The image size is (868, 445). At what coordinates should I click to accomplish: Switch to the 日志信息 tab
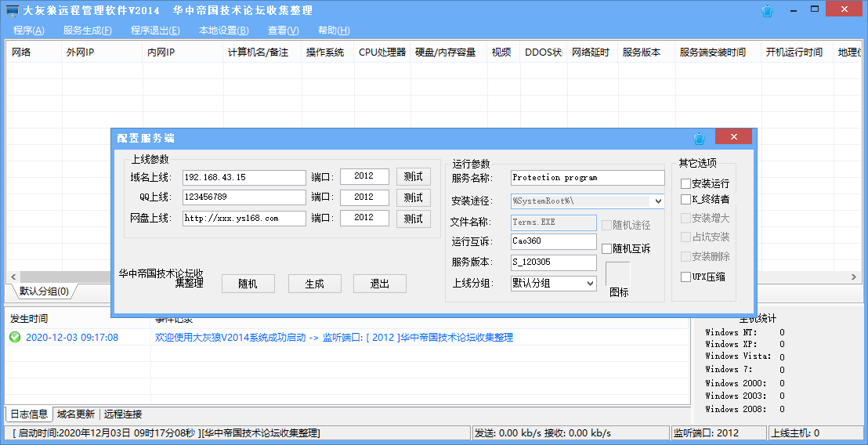tap(29, 414)
